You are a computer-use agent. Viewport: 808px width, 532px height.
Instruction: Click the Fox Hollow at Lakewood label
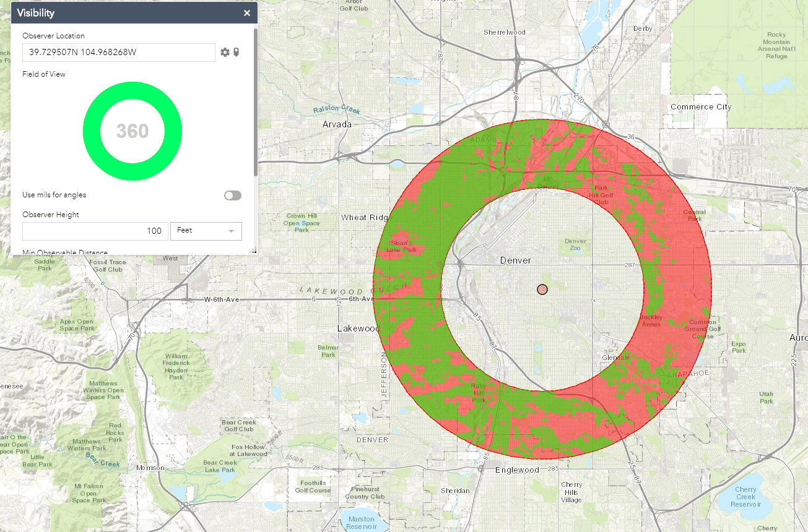[250, 450]
